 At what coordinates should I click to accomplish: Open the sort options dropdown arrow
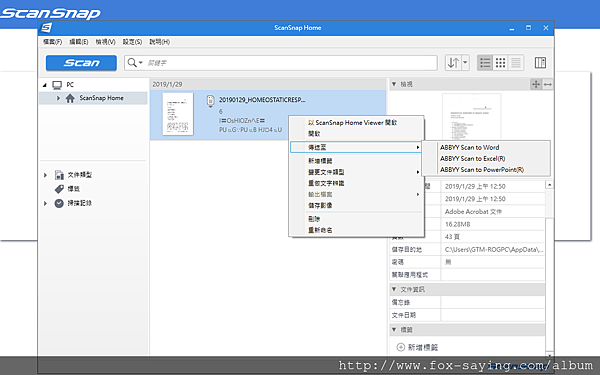(465, 63)
